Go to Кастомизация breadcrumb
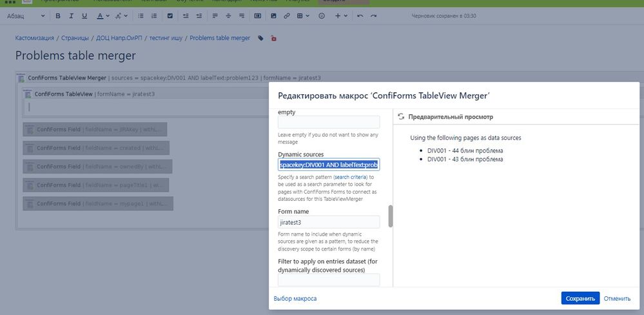Image resolution: width=644 pixels, height=315 pixels. click(x=35, y=38)
